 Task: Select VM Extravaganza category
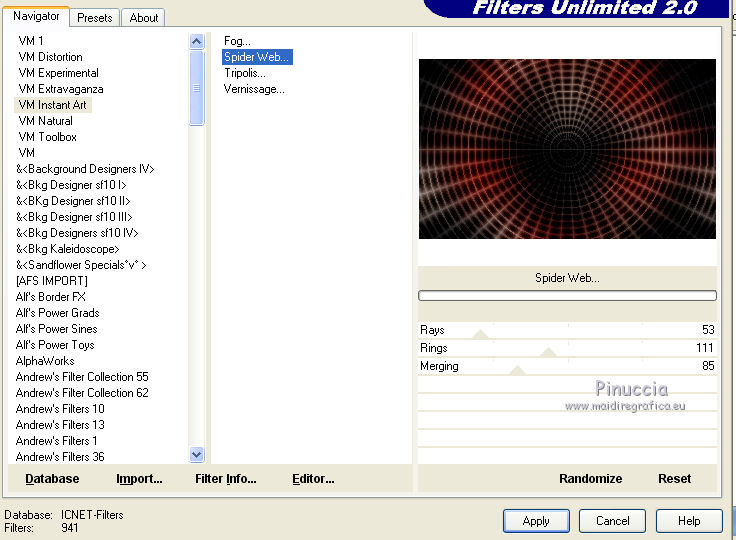(61, 89)
